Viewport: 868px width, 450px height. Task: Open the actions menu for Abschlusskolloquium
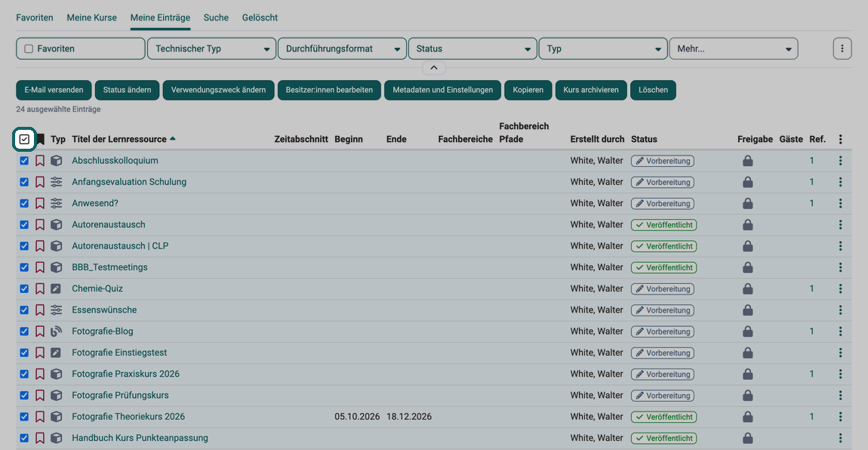(x=840, y=161)
